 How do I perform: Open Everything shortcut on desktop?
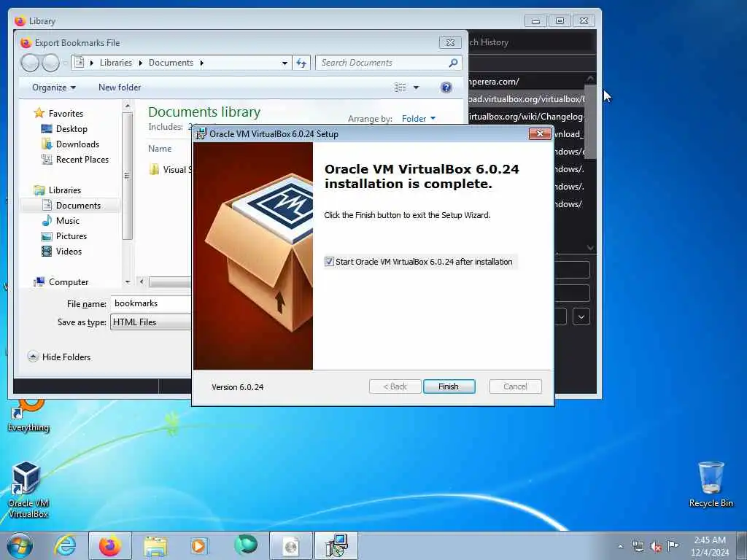click(x=28, y=415)
